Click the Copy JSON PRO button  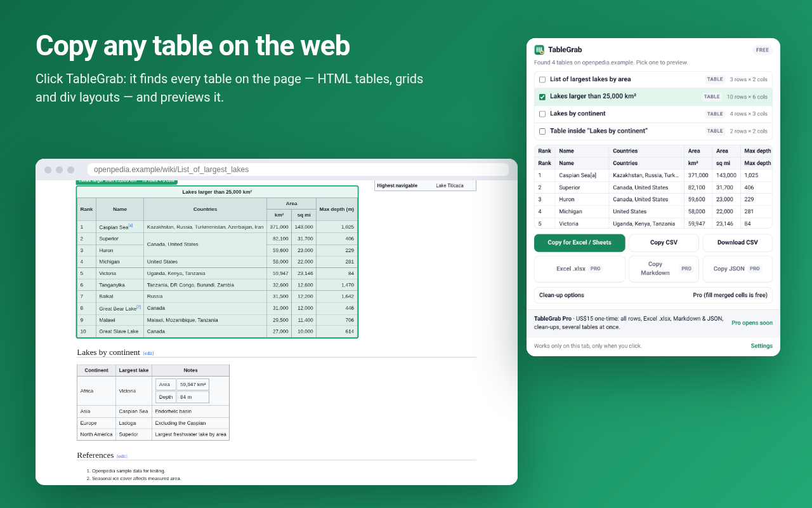click(x=738, y=269)
